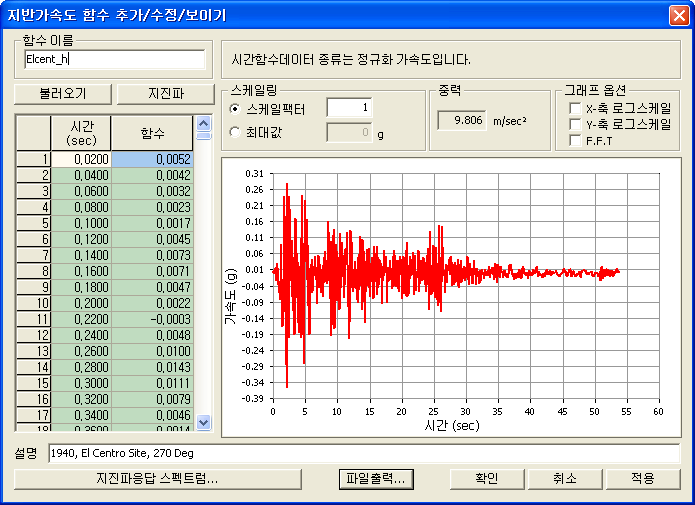
Task: Select the time cell 0.0600
Action: click(81, 191)
